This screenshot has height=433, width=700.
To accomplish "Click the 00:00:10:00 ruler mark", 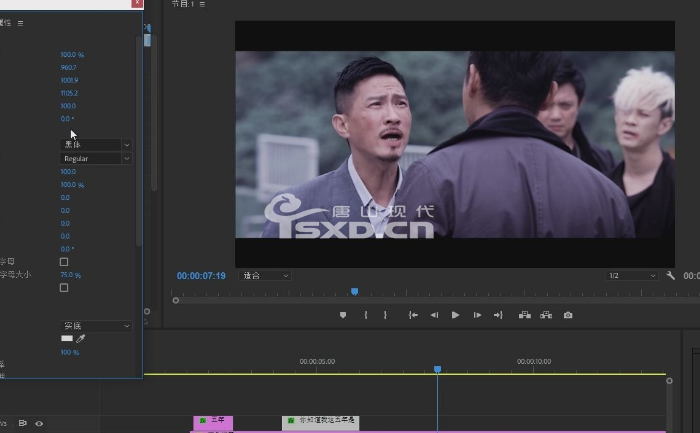I will tap(534, 362).
